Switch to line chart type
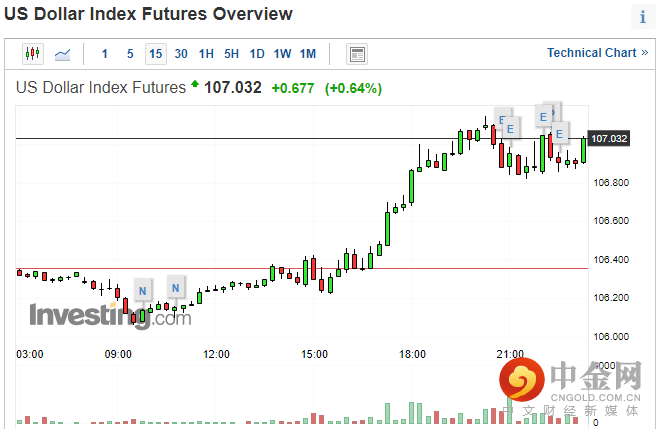The height and width of the screenshot is (429, 656). pyautogui.click(x=63, y=54)
